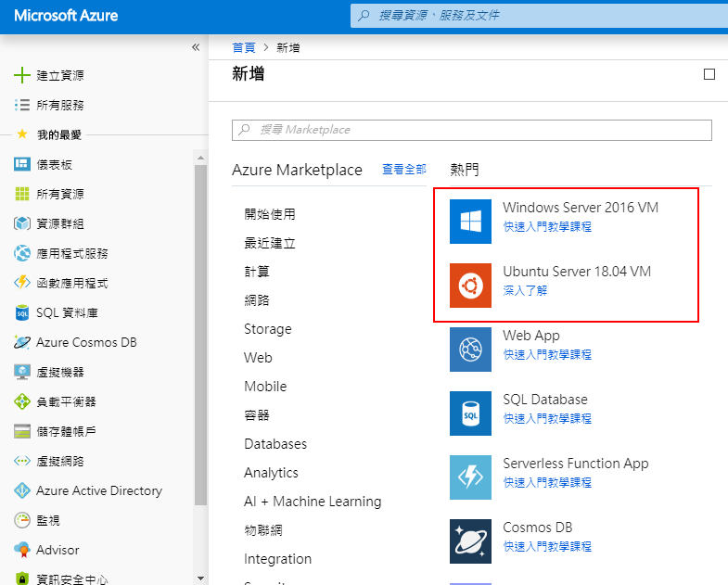Click the Cosmos DB planet tile icon
This screenshot has width=728, height=585.
(470, 541)
